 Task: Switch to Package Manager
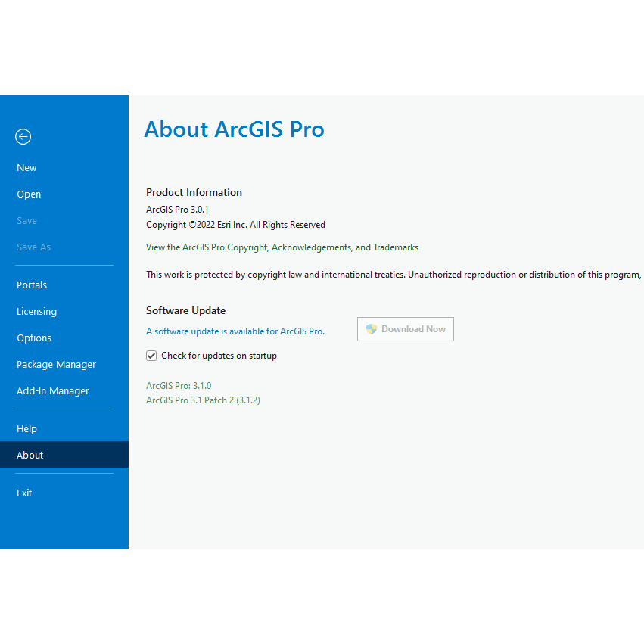(57, 365)
